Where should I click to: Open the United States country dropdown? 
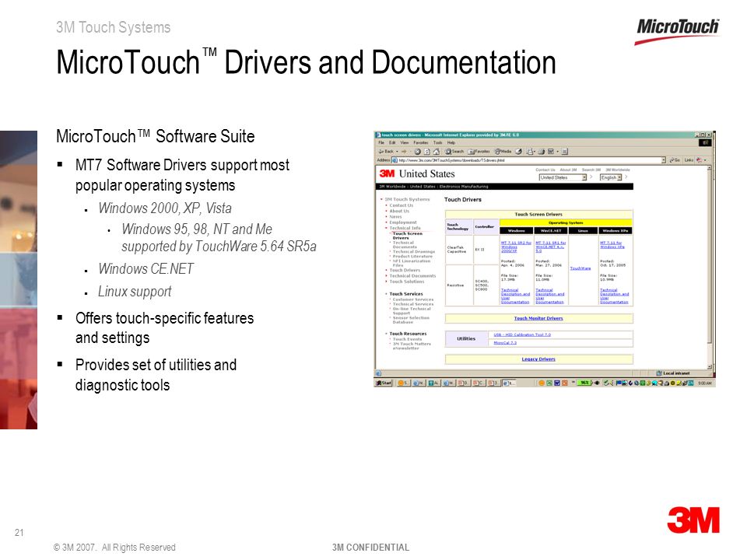(x=563, y=177)
